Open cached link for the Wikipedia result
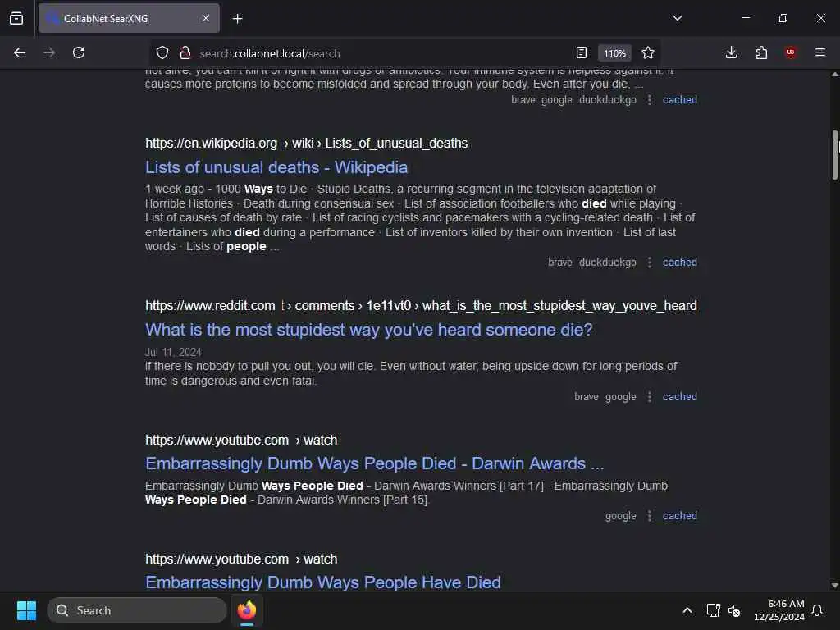The image size is (840, 630). click(680, 262)
